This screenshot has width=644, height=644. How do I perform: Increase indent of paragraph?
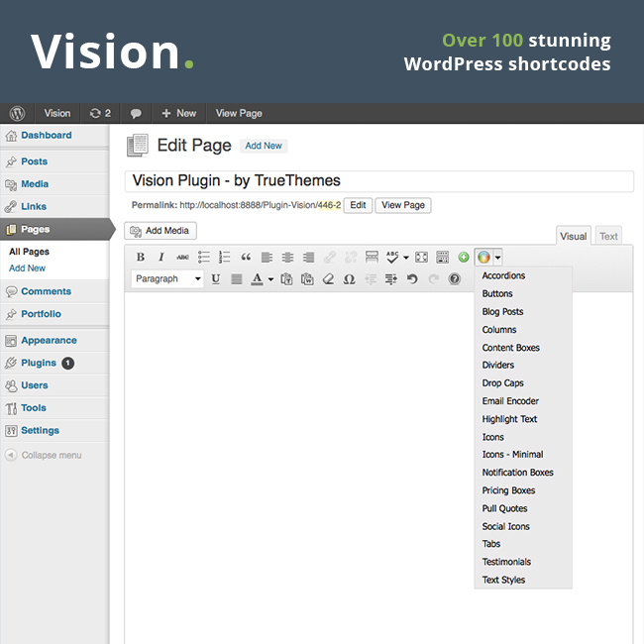391,278
